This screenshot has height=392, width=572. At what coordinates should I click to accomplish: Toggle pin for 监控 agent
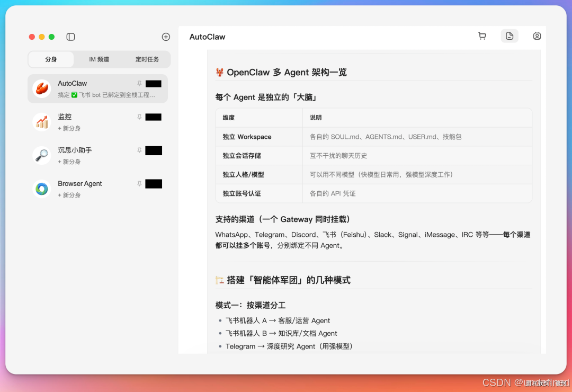pos(139,117)
